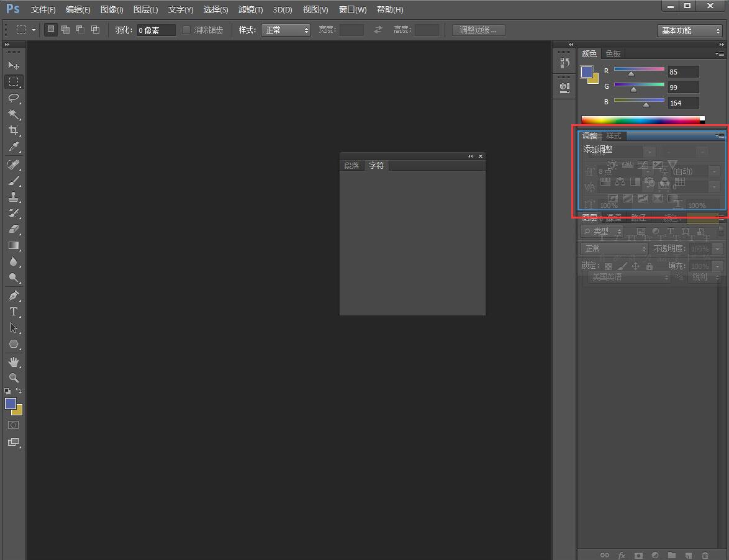Click the color spectrum ramp bar

point(640,120)
